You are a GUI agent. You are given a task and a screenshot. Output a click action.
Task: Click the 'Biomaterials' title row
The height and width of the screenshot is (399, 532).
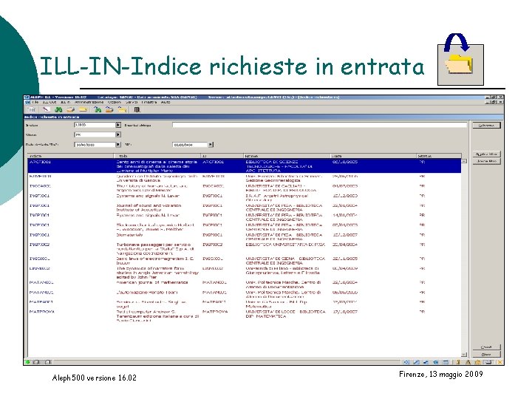pyautogui.click(x=129, y=235)
